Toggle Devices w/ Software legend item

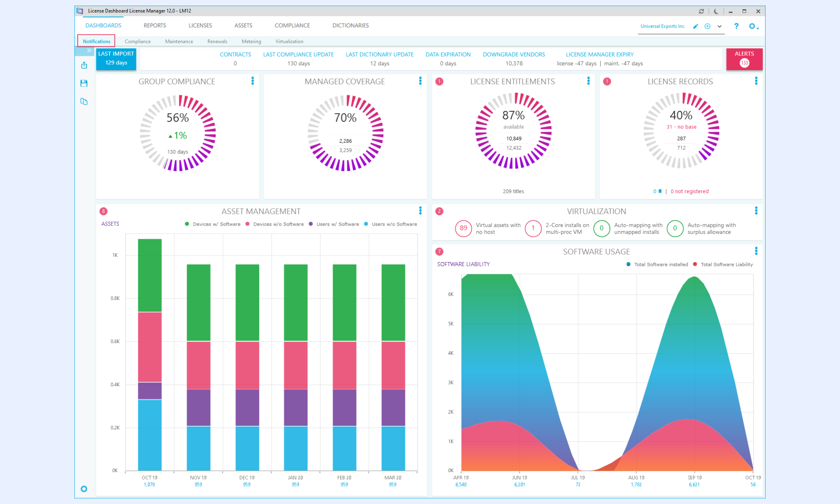[213, 224]
